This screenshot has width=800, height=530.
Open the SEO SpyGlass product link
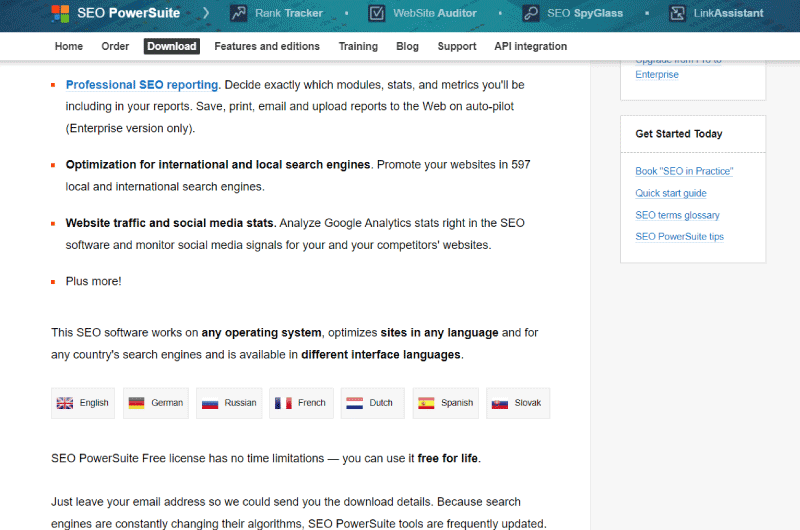coord(585,13)
